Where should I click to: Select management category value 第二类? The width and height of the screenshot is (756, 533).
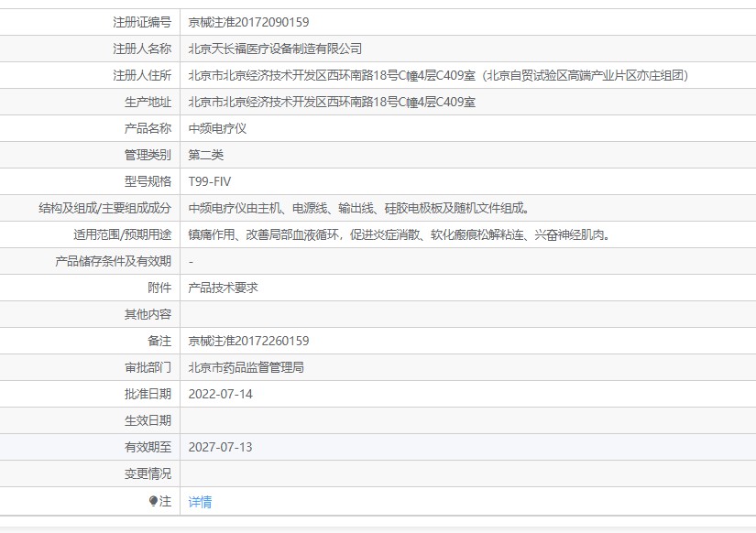click(x=206, y=155)
